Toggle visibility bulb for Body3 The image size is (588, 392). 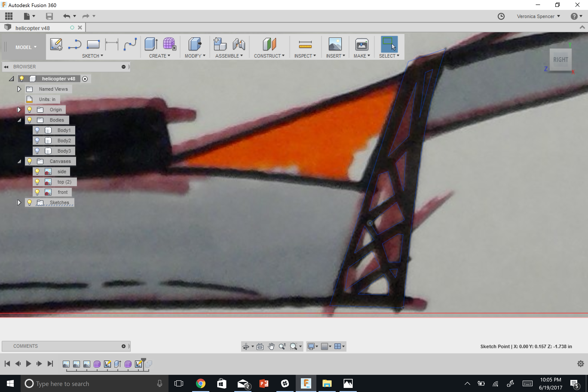(x=37, y=151)
